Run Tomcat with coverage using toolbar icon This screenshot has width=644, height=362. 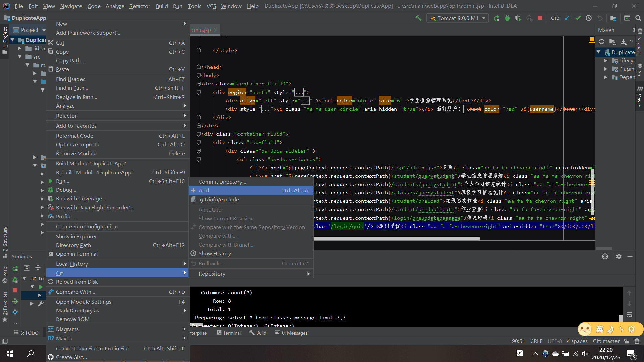pyautogui.click(x=518, y=18)
